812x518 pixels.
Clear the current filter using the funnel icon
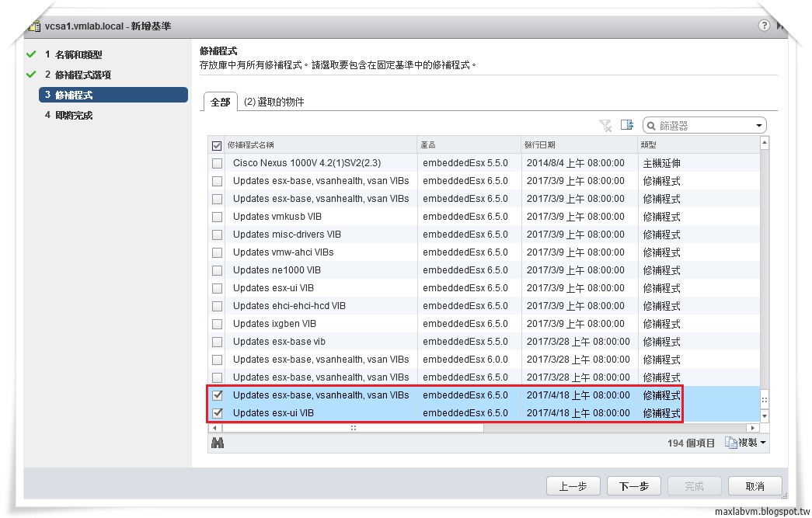click(x=607, y=124)
